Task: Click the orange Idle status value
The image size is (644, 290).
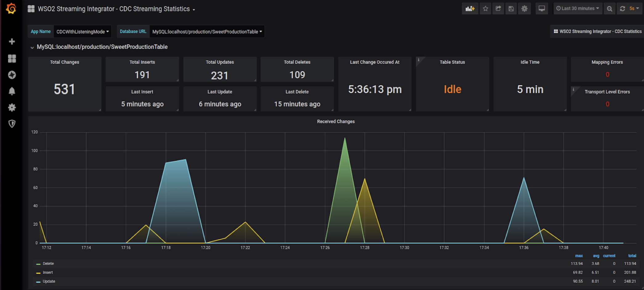Action: click(x=453, y=89)
